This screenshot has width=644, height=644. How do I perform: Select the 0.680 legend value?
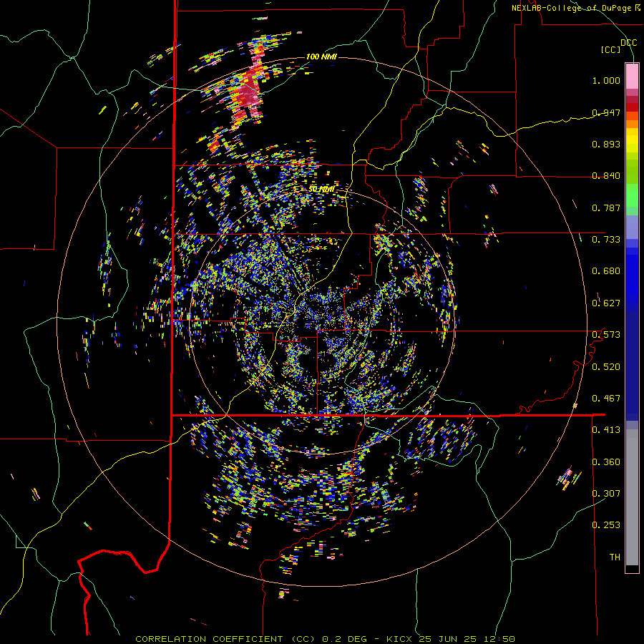click(606, 271)
